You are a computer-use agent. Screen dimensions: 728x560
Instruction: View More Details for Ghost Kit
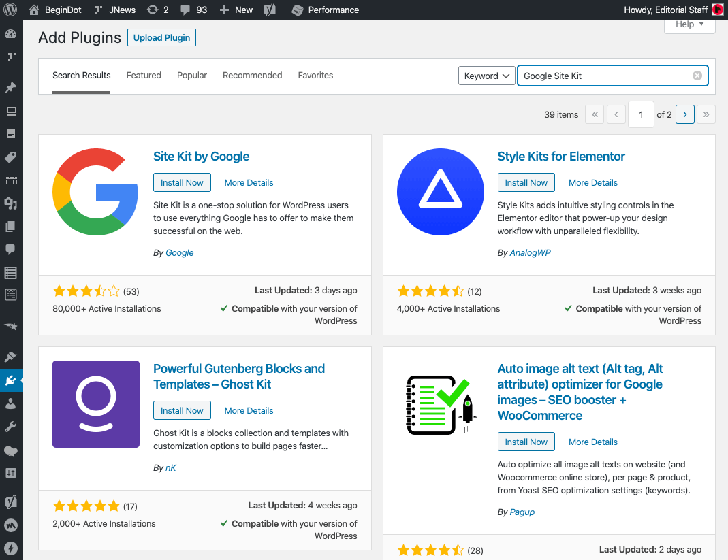249,410
